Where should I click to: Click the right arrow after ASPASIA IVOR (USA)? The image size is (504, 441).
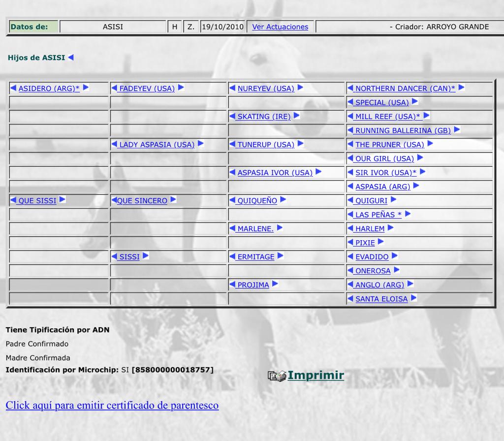[318, 172]
